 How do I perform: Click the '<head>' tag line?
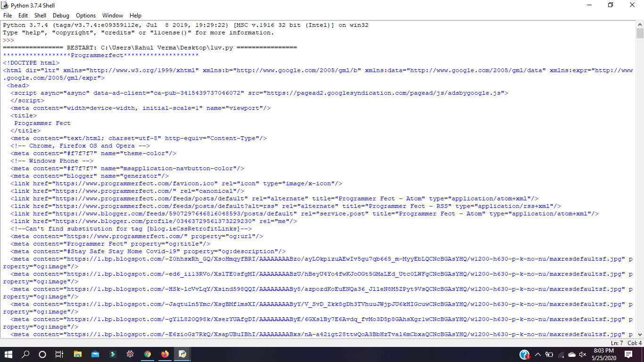click(x=18, y=85)
